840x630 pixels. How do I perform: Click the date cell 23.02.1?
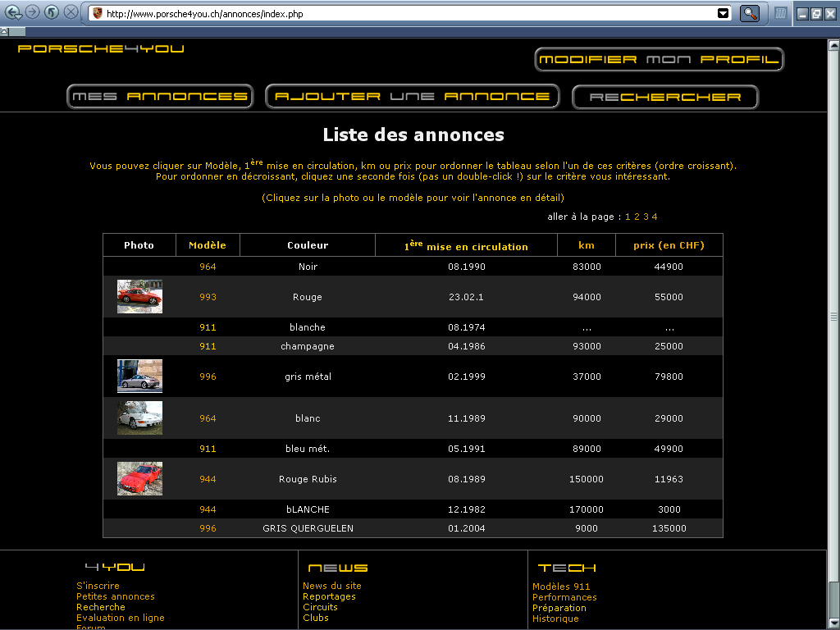pos(466,297)
